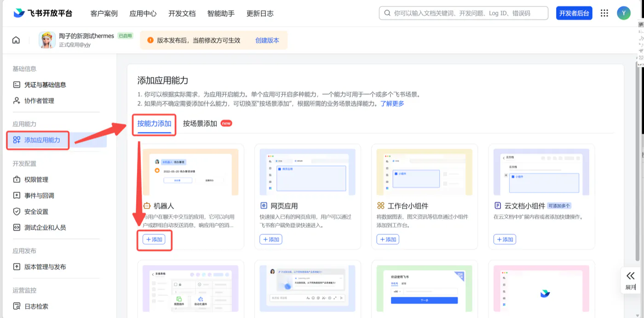This screenshot has height=318, width=644.
Task: Click the 权限管理 briefcase icon
Action: pos(17,180)
